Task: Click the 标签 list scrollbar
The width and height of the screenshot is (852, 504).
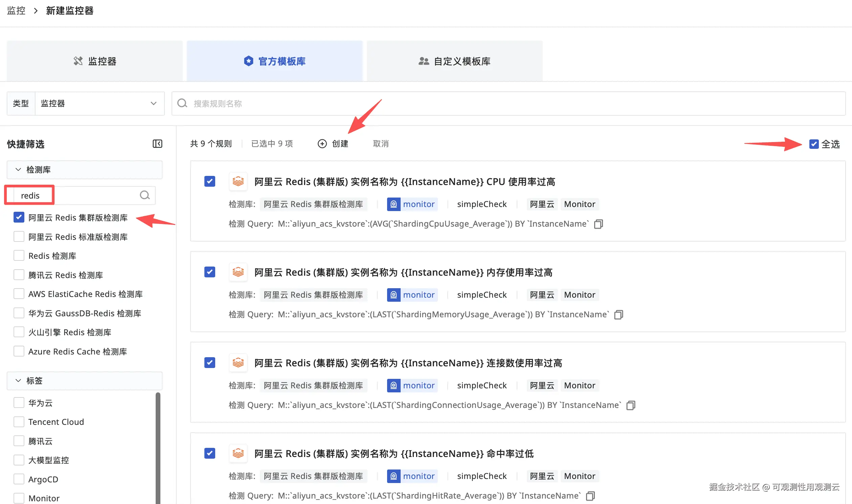Action: pos(158,448)
